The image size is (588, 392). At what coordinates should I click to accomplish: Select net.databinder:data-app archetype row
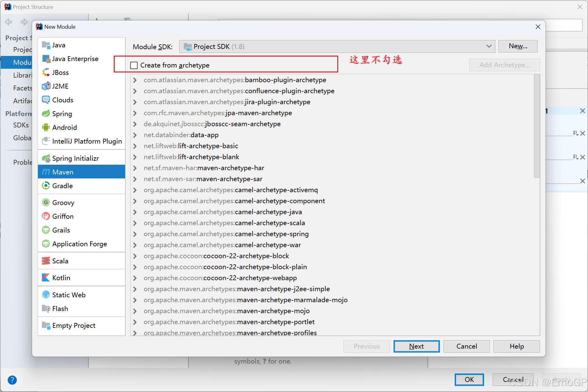point(332,135)
